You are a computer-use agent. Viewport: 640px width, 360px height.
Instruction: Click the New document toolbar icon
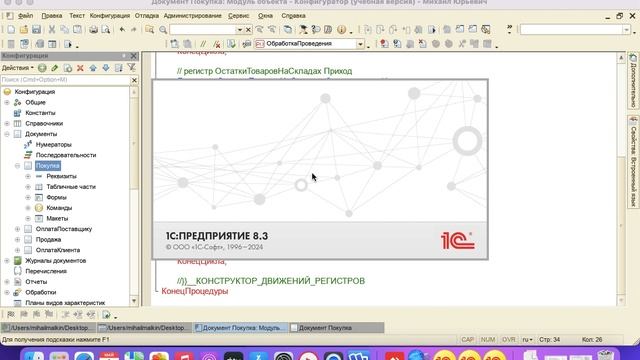click(x=11, y=29)
